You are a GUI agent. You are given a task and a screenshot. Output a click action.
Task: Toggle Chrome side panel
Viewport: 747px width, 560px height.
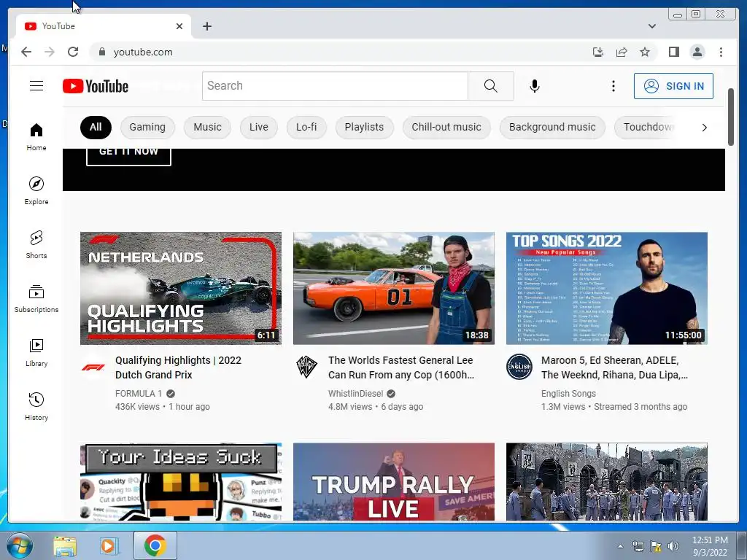click(673, 52)
